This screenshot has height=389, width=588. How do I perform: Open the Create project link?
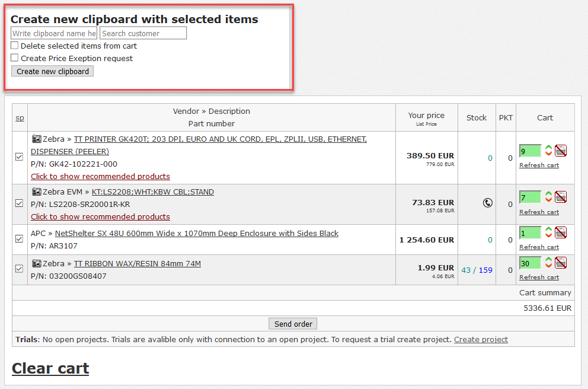click(x=481, y=340)
